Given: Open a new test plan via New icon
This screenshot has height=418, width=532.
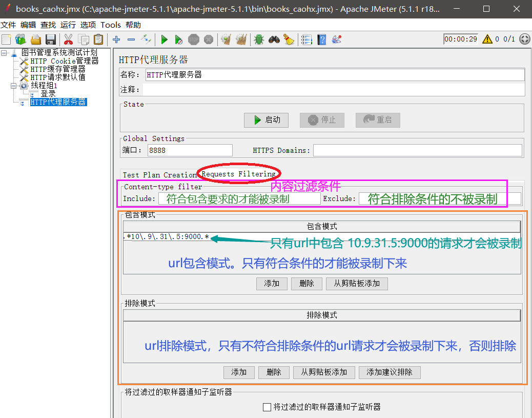Looking at the screenshot, I should click(6, 39).
